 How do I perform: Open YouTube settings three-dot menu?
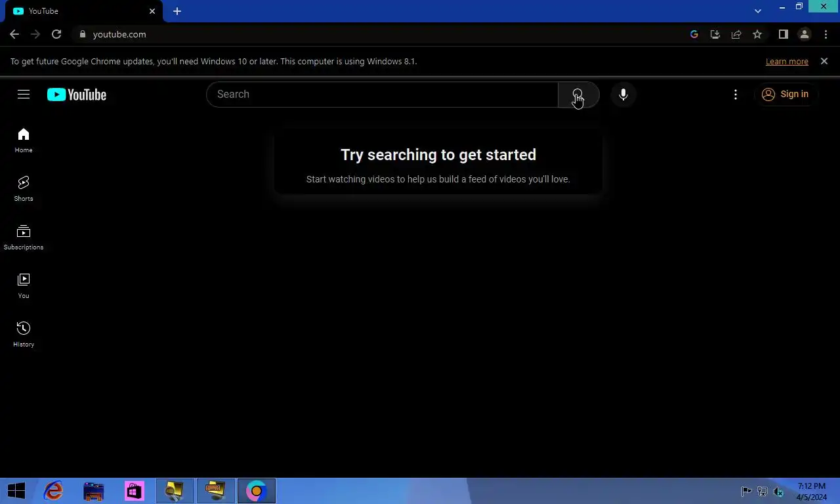click(x=736, y=94)
